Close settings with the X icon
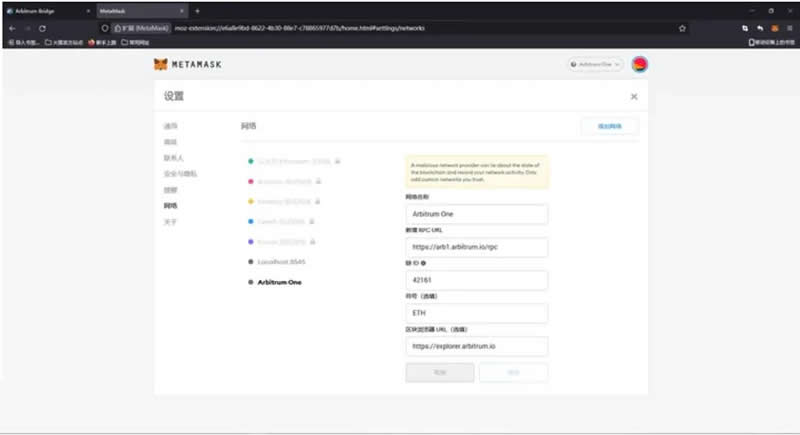The image size is (800, 435). 634,96
